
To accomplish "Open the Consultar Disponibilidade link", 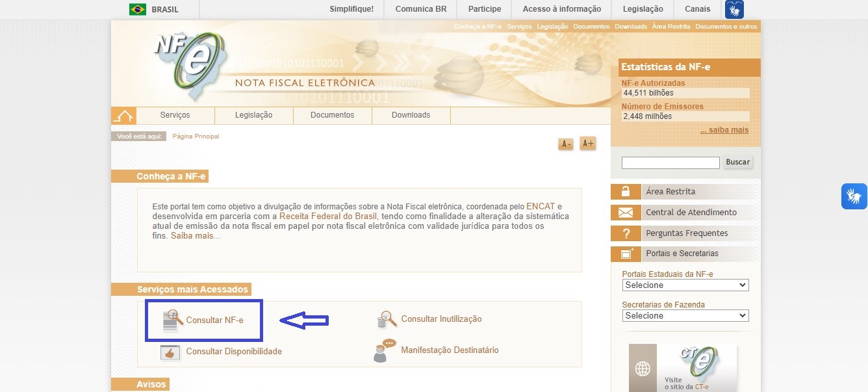I will 234,352.
